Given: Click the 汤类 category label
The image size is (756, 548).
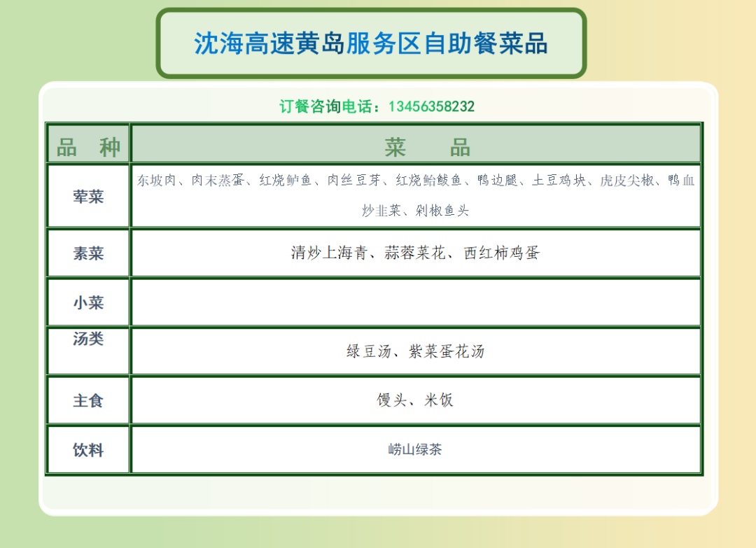Looking at the screenshot, I should 88,339.
